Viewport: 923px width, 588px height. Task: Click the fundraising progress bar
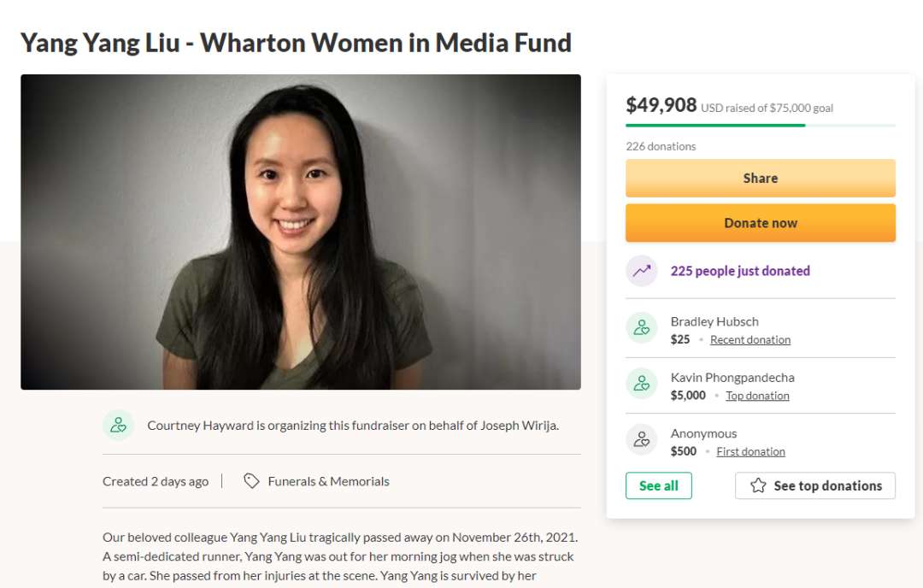760,126
